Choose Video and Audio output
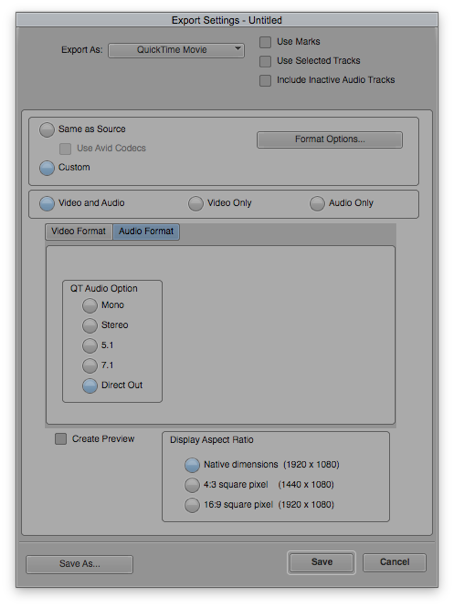This screenshot has width=454, height=607. pyautogui.click(x=47, y=204)
